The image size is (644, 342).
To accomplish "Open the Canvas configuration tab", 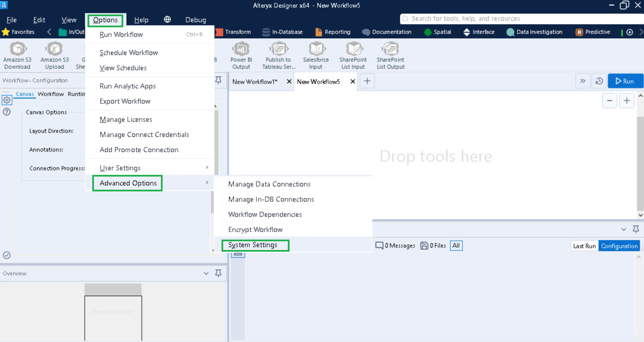I will point(25,94).
